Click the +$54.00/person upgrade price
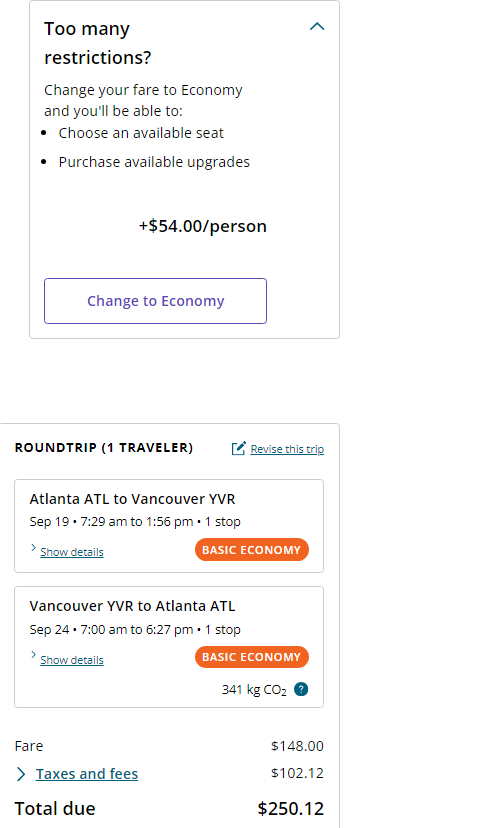Screen dimensions: 500x828 [203, 226]
